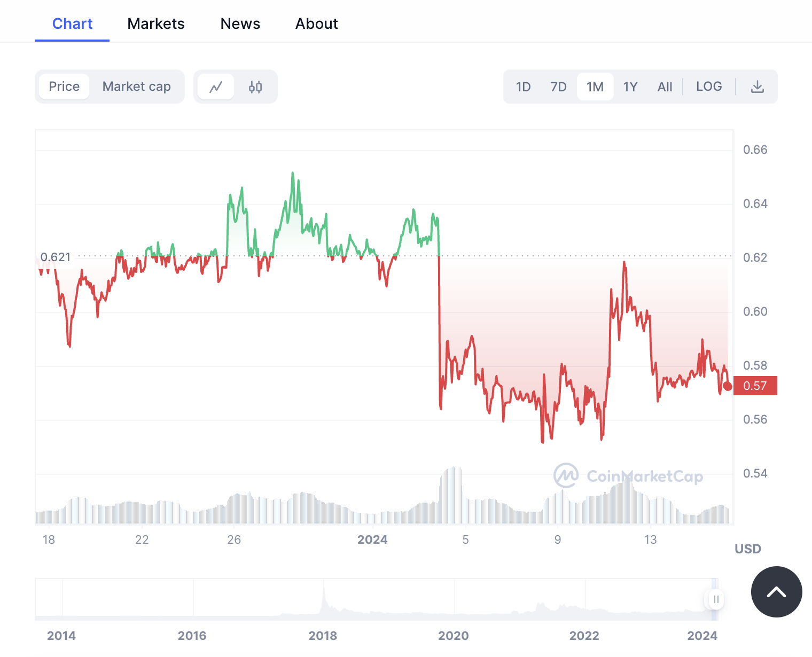
Task: Select the 1M time range
Action: (x=595, y=87)
